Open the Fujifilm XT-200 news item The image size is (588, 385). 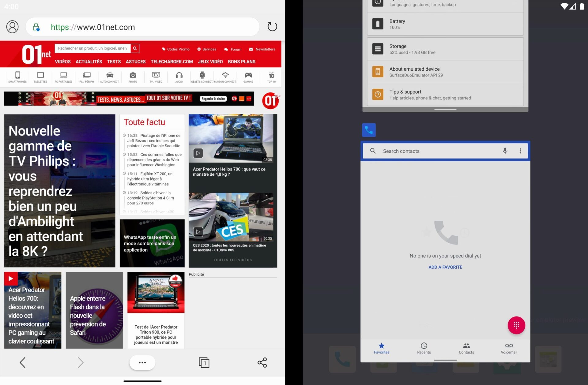point(150,179)
